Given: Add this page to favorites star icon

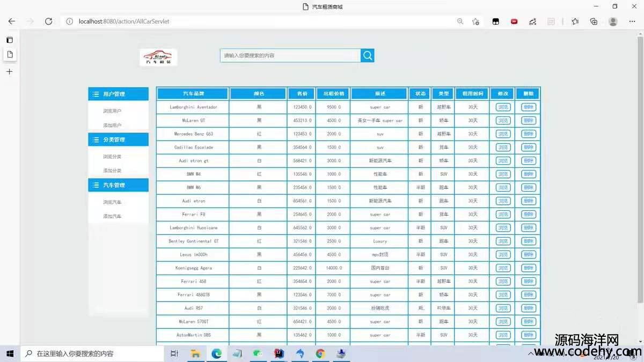Looking at the screenshot, I should point(475,21).
